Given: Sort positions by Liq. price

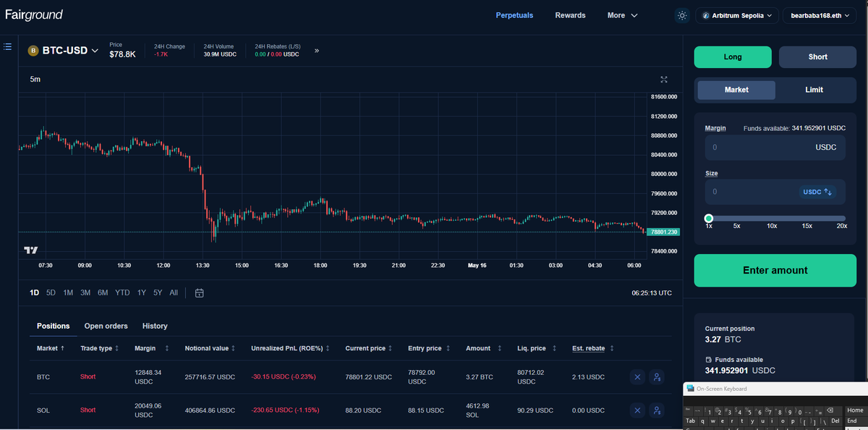Looking at the screenshot, I should click(537, 348).
